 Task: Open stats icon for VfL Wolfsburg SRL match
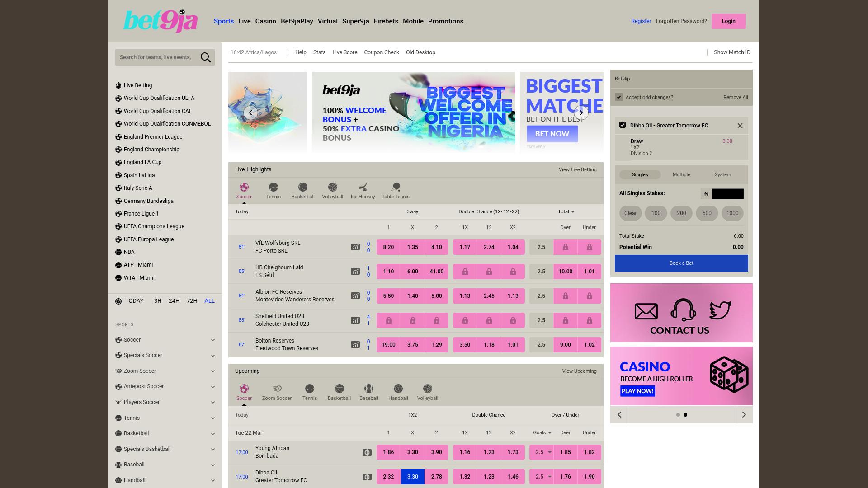pos(355,247)
